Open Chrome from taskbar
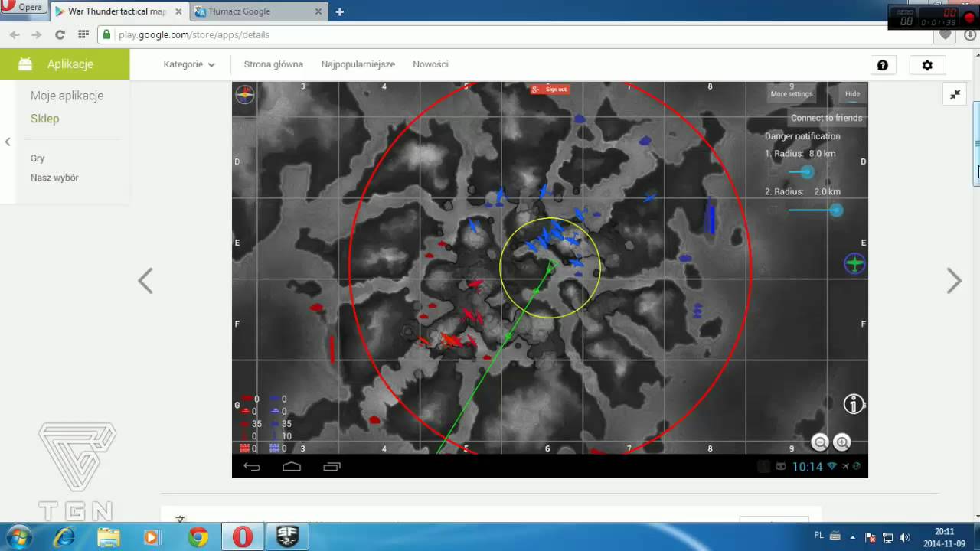Image resolution: width=980 pixels, height=551 pixels. (198, 537)
